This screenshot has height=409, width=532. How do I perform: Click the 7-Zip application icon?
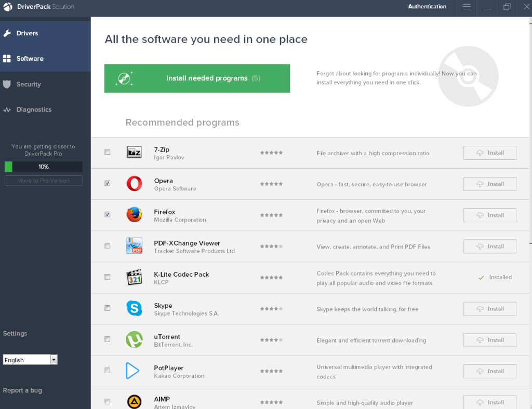(x=134, y=152)
